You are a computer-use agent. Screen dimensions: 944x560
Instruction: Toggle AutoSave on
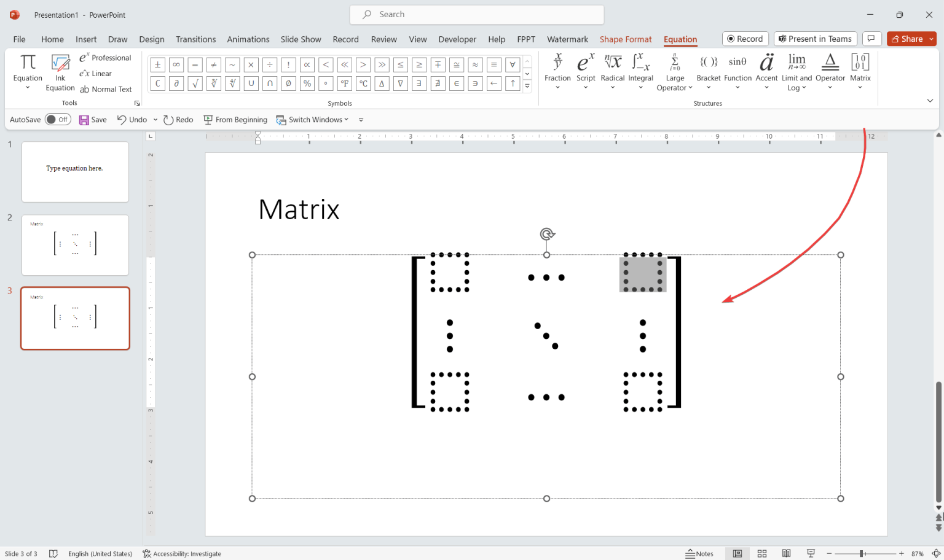[58, 119]
